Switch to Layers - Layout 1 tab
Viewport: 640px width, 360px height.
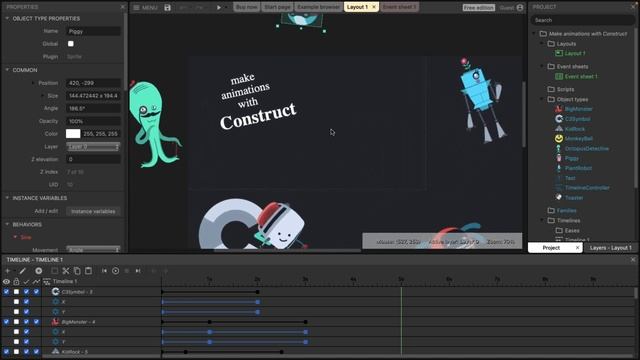point(611,248)
